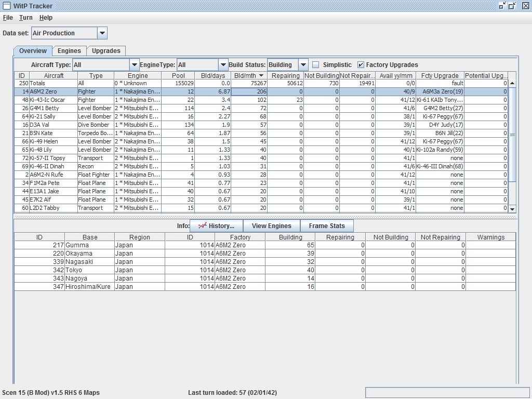
Task: Sort by the Pool column header
Action: click(178, 76)
